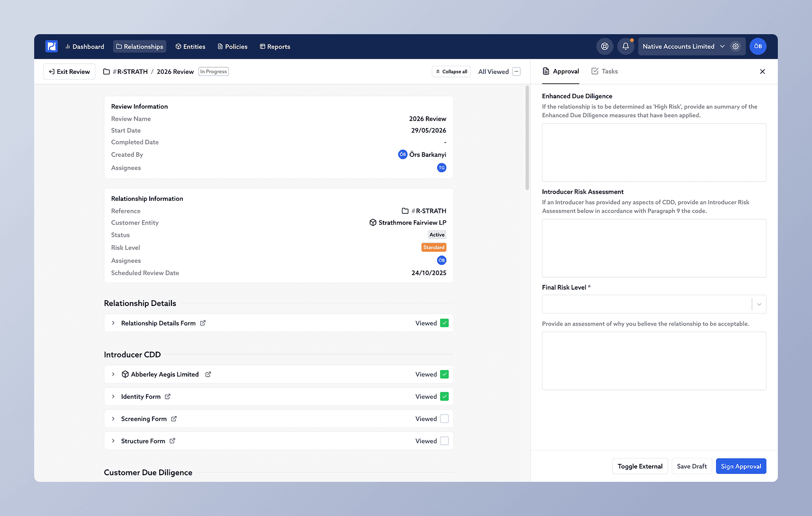This screenshot has height=516, width=812.
Task: Click the app logo icon
Action: pos(52,47)
